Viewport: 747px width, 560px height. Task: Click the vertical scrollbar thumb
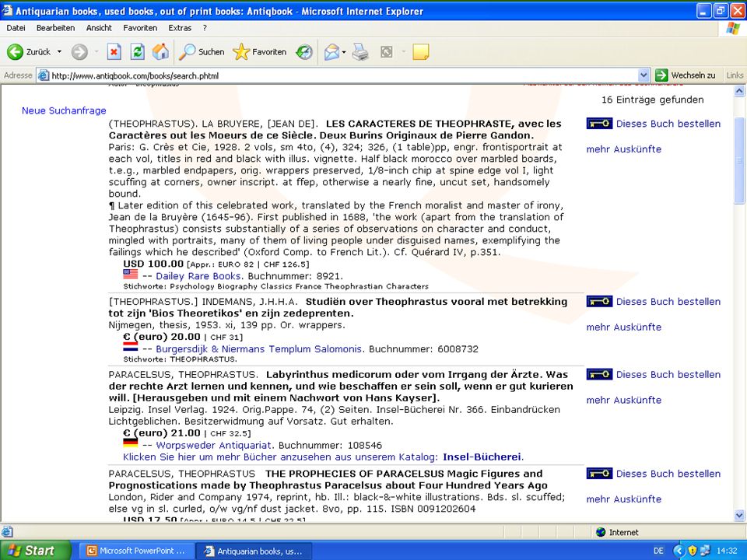pyautogui.click(x=739, y=160)
